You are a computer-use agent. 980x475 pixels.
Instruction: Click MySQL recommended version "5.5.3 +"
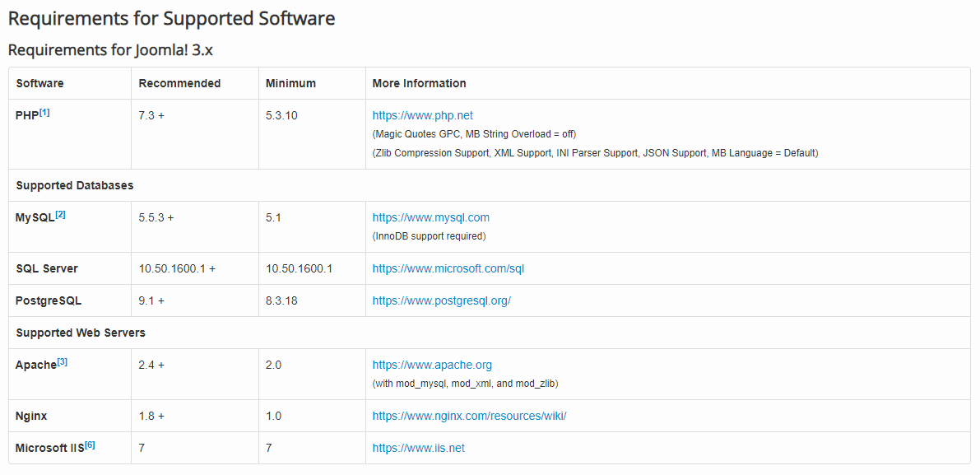156,218
